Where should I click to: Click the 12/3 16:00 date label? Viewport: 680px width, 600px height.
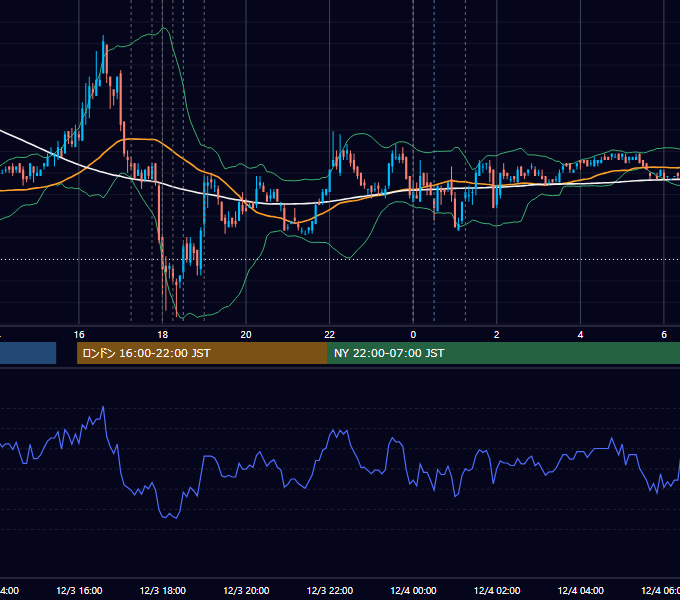(x=79, y=590)
